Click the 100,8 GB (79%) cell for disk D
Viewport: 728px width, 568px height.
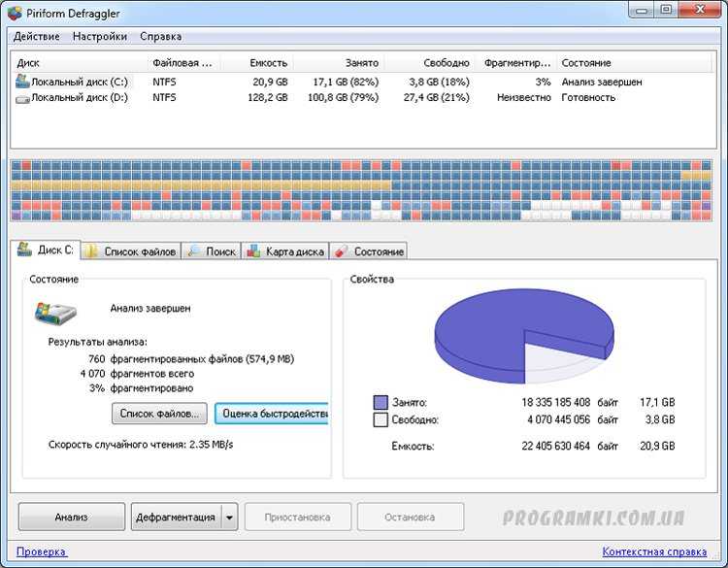tap(343, 97)
